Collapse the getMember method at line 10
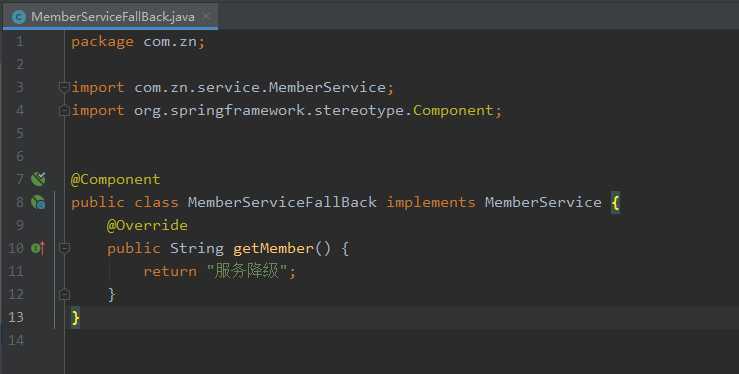739x374 pixels. (64, 248)
